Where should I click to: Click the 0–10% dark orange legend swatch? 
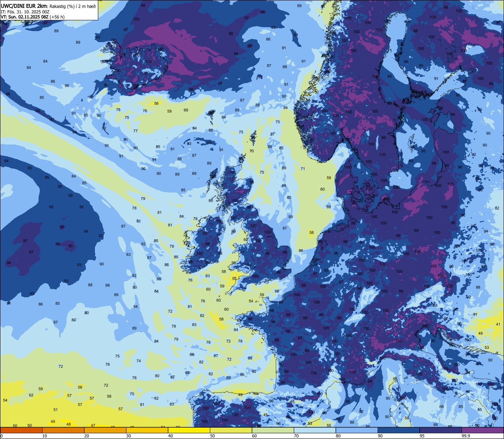click(21, 430)
